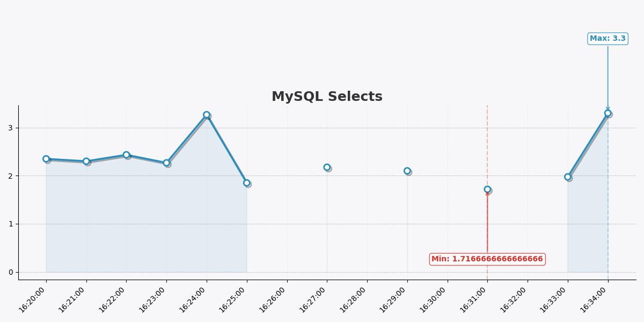Image resolution: width=644 pixels, height=322 pixels.
Task: Select the isolated data point at 16:29:00
Action: [407, 171]
